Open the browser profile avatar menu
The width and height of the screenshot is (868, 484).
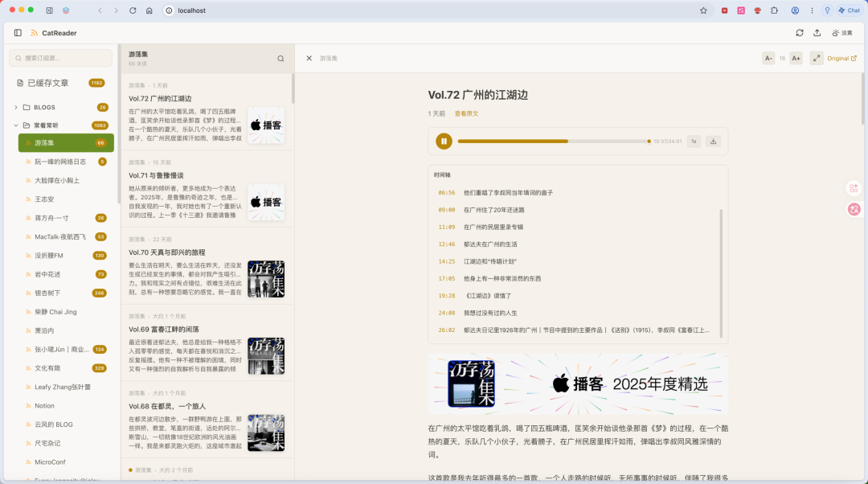795,10
